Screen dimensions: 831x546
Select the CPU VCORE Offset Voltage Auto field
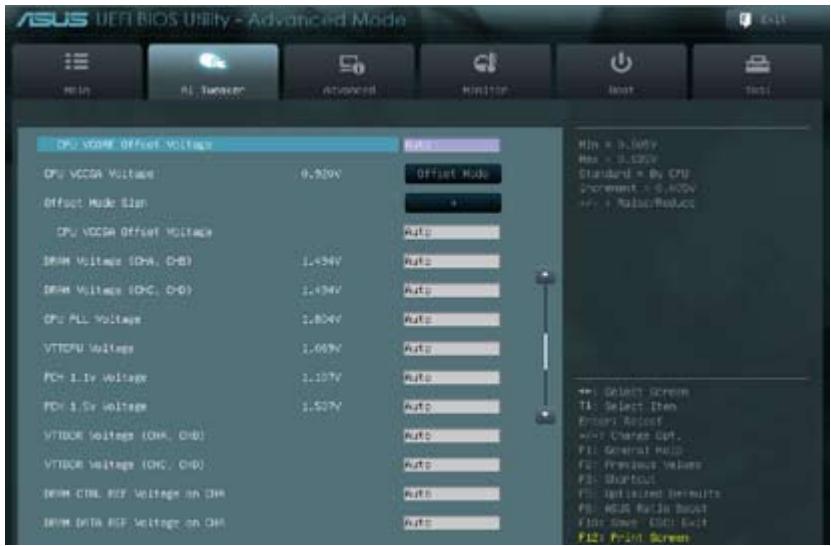[x=452, y=145]
